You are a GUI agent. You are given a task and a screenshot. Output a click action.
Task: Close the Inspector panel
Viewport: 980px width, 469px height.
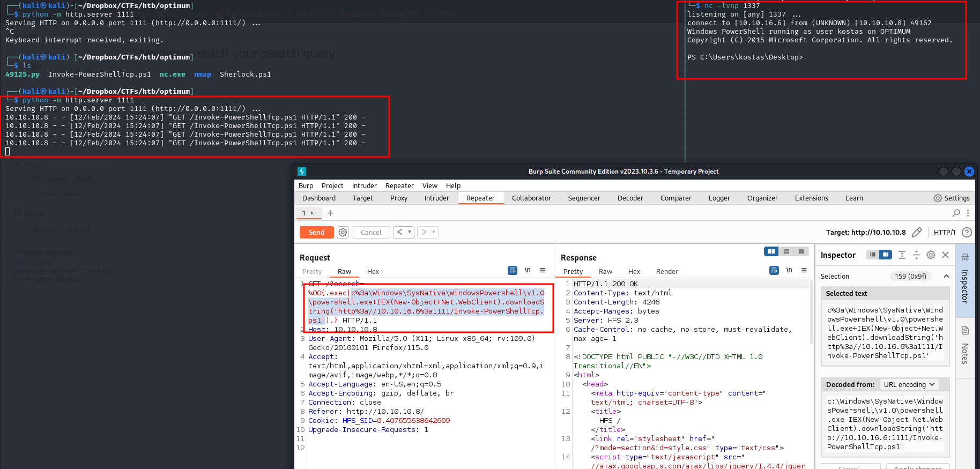pos(945,255)
